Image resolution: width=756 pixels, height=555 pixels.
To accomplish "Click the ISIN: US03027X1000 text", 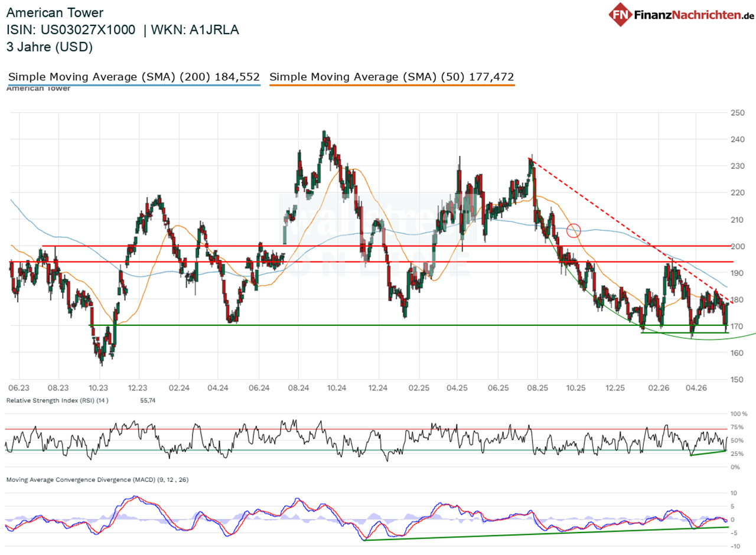I will 72,30.
